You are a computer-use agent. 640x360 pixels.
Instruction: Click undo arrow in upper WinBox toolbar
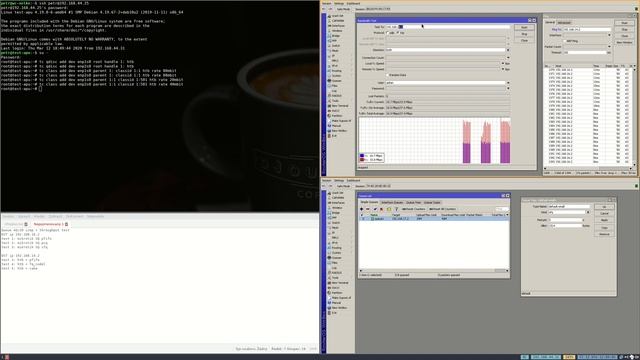[324, 9]
